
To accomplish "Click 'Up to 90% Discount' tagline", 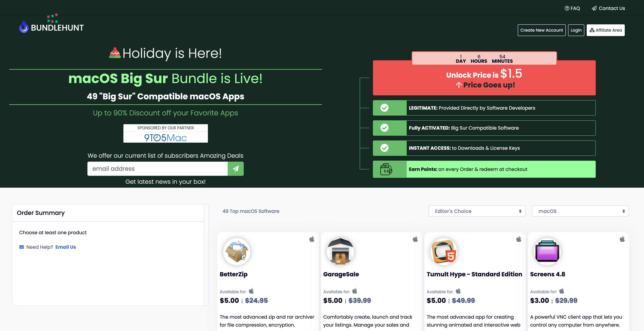I will pos(165,113).
